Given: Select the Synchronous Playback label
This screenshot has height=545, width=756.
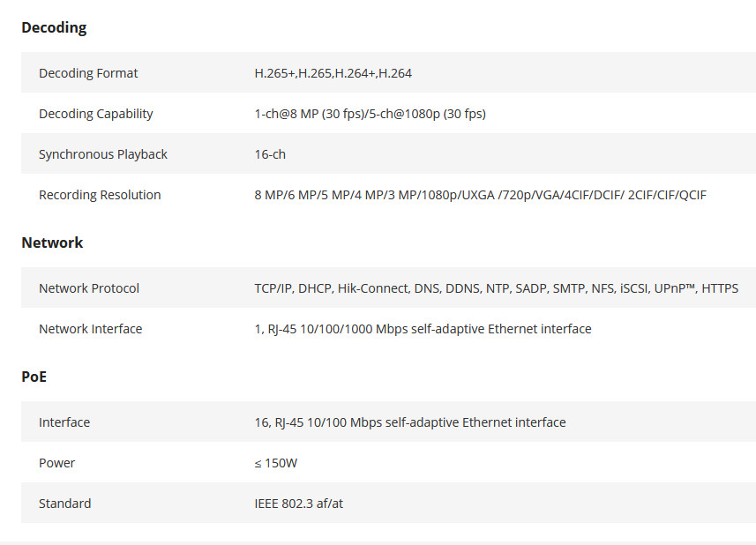Looking at the screenshot, I should (x=103, y=154).
